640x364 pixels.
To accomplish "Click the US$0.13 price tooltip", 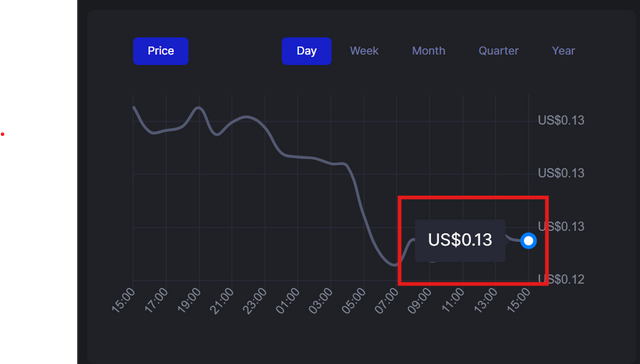I will [460, 240].
